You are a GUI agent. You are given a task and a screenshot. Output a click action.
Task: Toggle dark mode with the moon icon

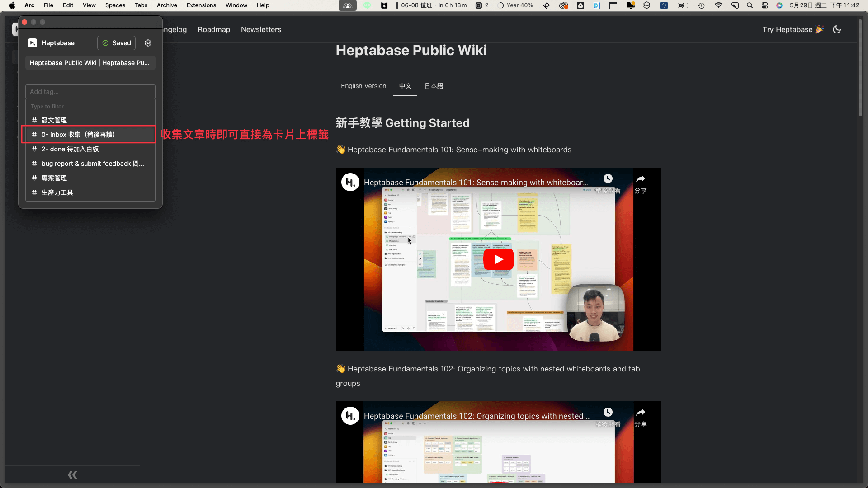(836, 29)
